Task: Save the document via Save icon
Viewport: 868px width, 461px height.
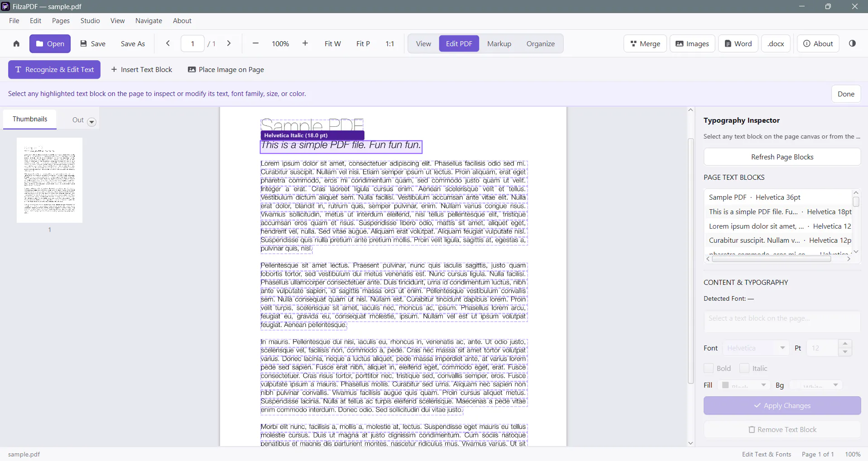Action: (x=93, y=43)
